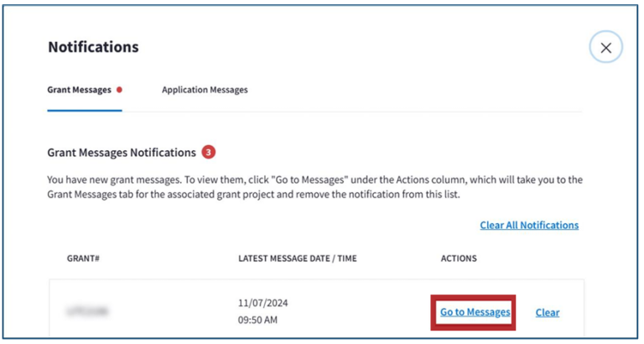Open Go to Messages for the 11/07/2024 grant
The width and height of the screenshot is (644, 344).
475,312
